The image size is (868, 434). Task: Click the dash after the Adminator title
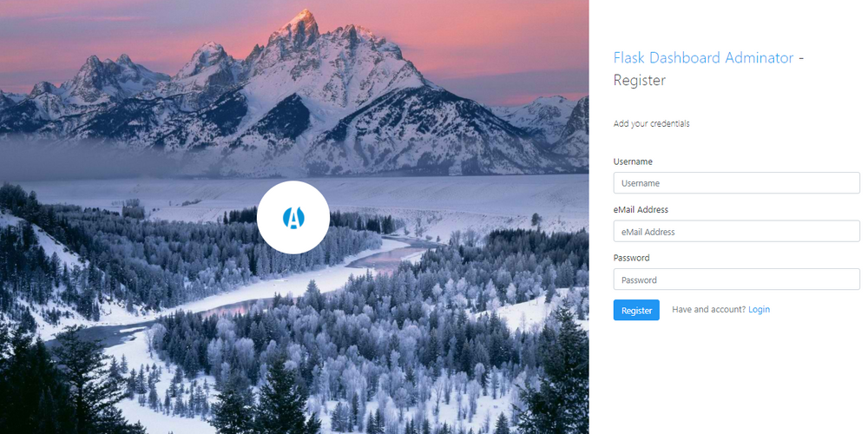point(800,58)
